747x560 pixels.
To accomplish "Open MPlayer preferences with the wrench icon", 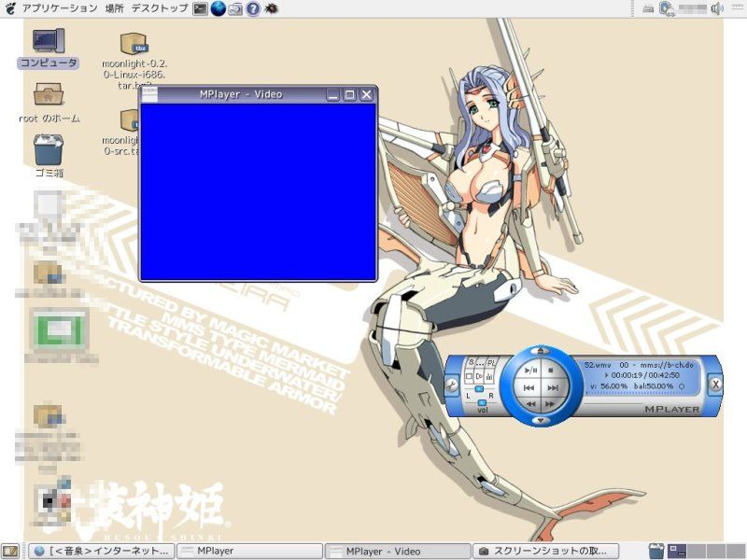I will pos(452,385).
